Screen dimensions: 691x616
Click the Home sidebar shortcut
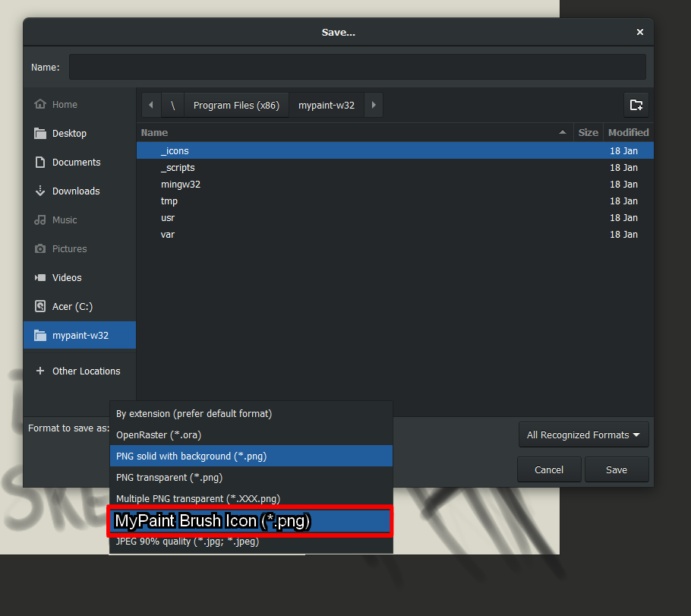coord(80,105)
